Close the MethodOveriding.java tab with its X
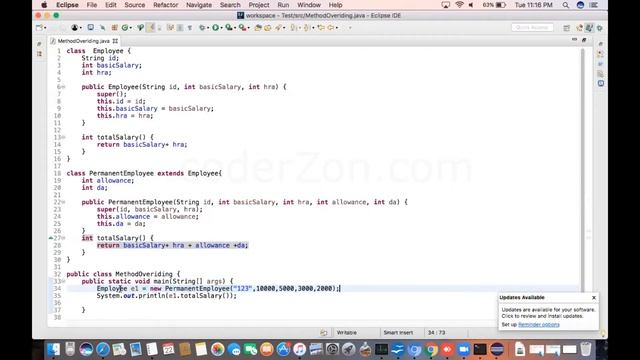This screenshot has height=360, width=640. (115, 41)
